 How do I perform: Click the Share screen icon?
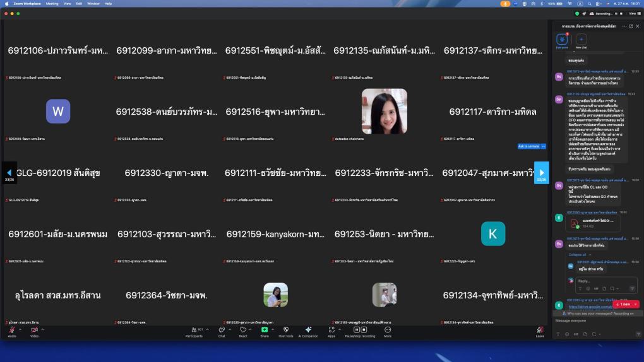pos(265,330)
